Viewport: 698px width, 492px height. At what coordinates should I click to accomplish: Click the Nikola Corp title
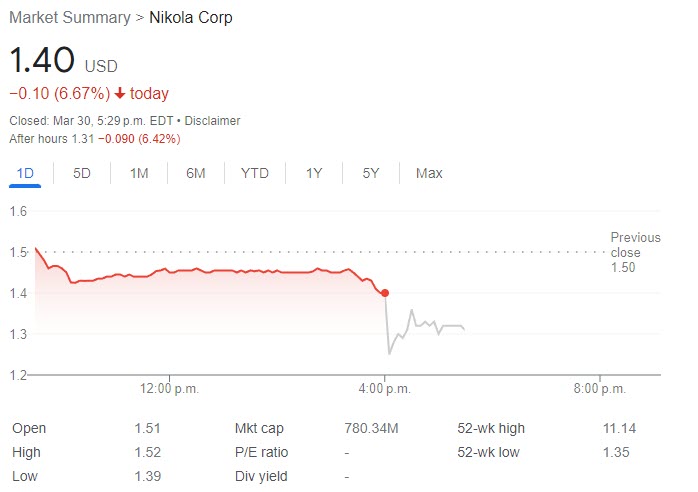(x=191, y=18)
